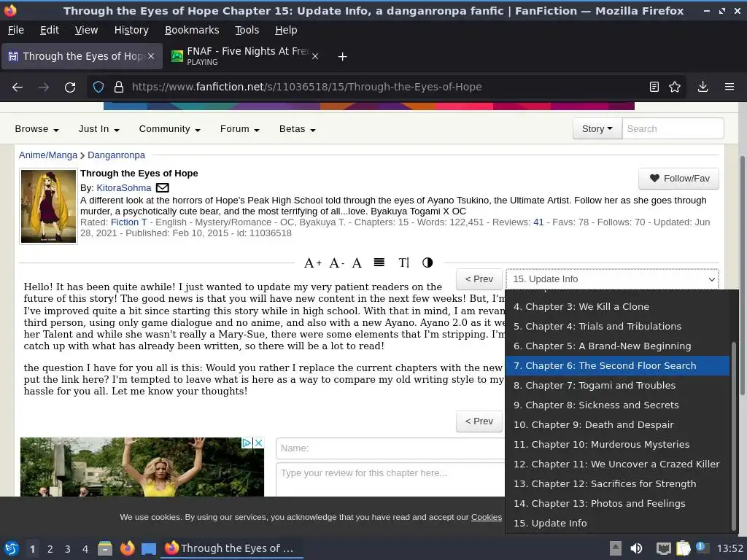Image resolution: width=747 pixels, height=560 pixels.
Task: Switch to the FNAF tab
Action: (244, 56)
